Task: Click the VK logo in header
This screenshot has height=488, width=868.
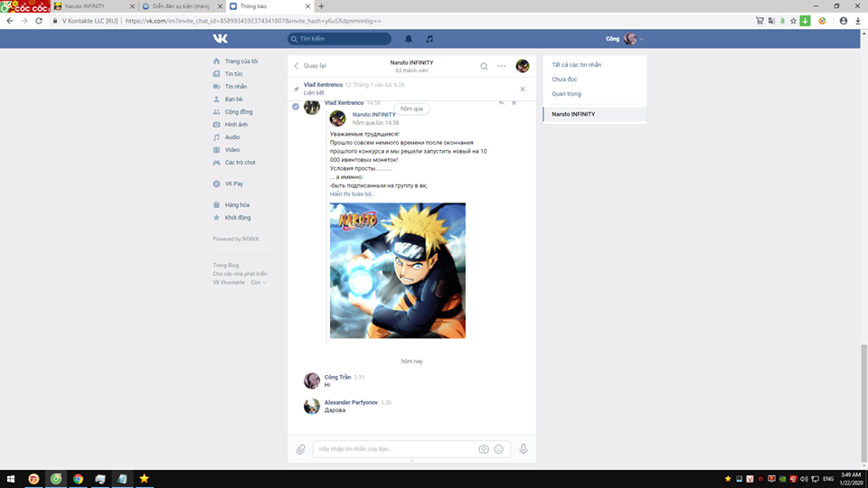Action: [221, 39]
